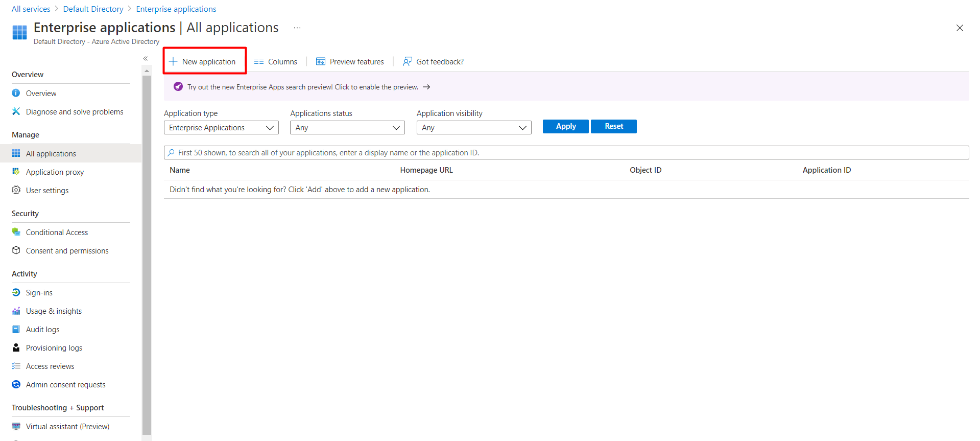Click the Columns button
The width and height of the screenshot is (980, 441).
[x=276, y=61]
